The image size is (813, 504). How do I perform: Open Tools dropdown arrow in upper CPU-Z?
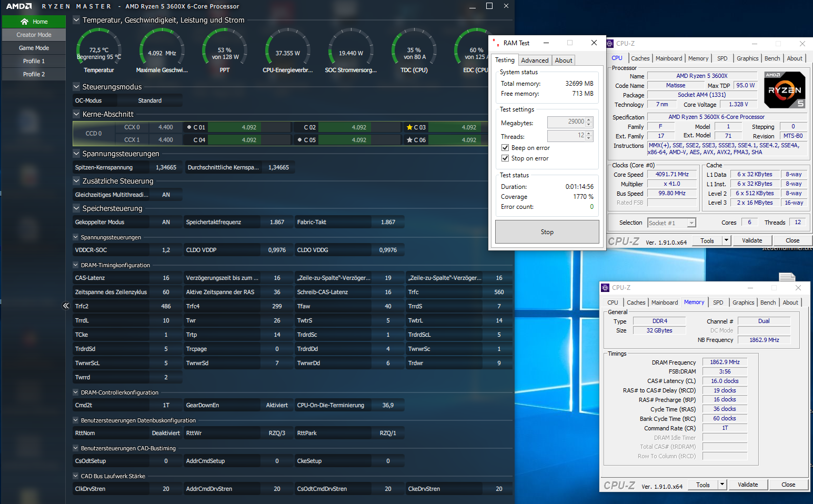(x=726, y=240)
